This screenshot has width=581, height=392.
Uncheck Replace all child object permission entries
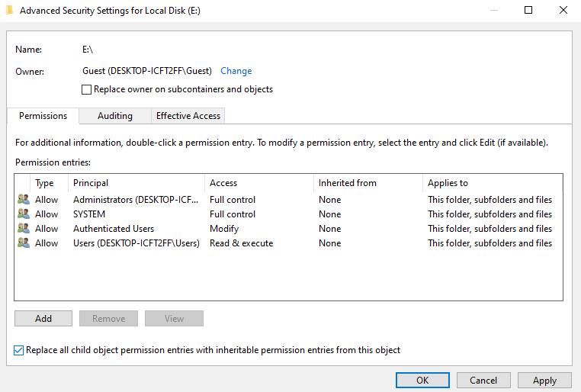click(x=19, y=350)
